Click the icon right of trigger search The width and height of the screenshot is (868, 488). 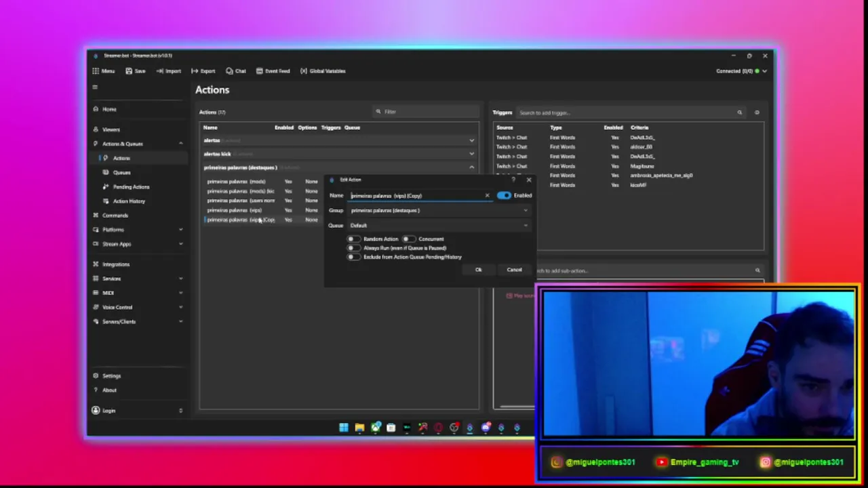pos(757,113)
